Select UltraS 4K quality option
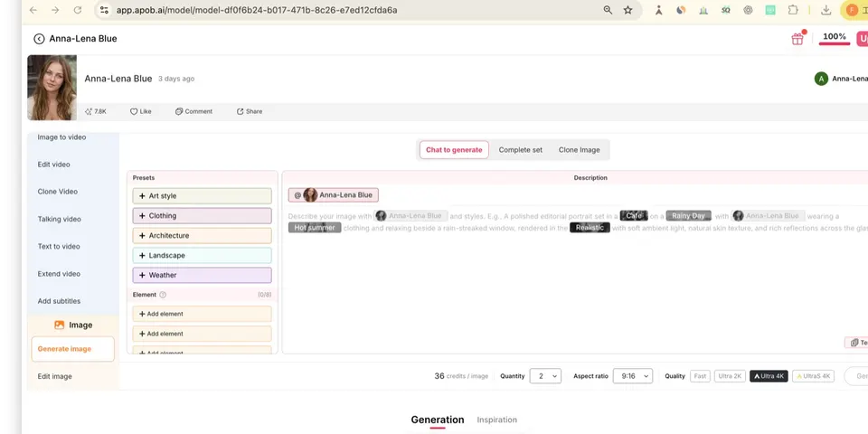868x434 pixels. [x=813, y=376]
